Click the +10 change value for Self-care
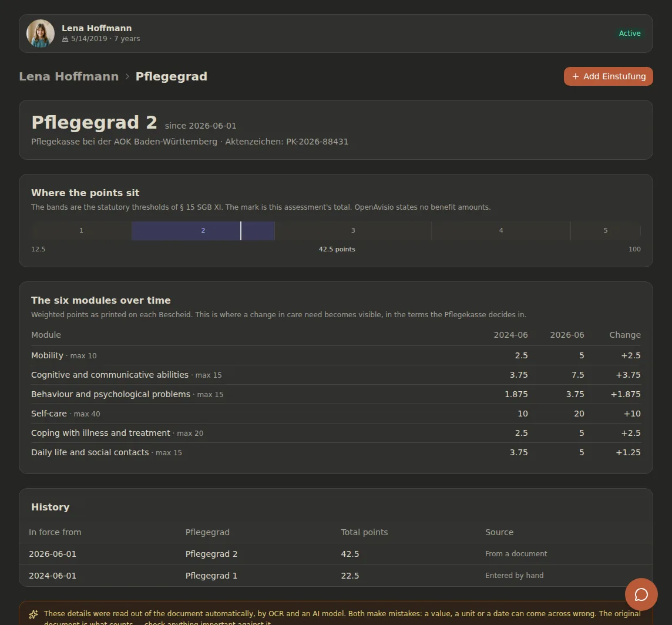The width and height of the screenshot is (672, 625). (x=632, y=413)
